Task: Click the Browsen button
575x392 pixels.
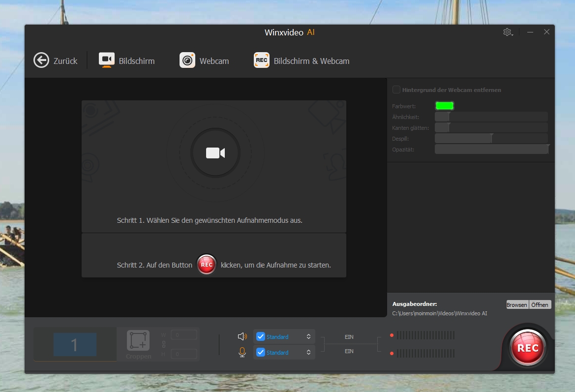Action: pos(516,305)
